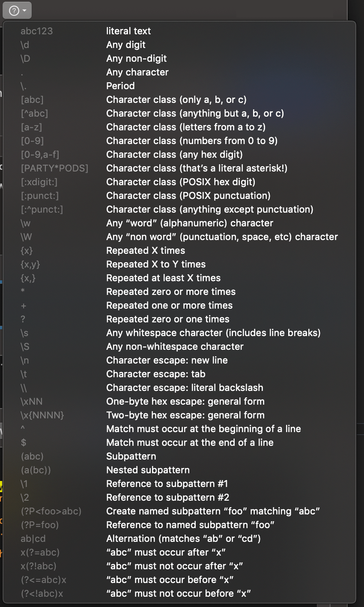Insert the (a(bc)) nested subpattern
Image resolution: width=364 pixels, height=607 pixels.
pos(148,470)
